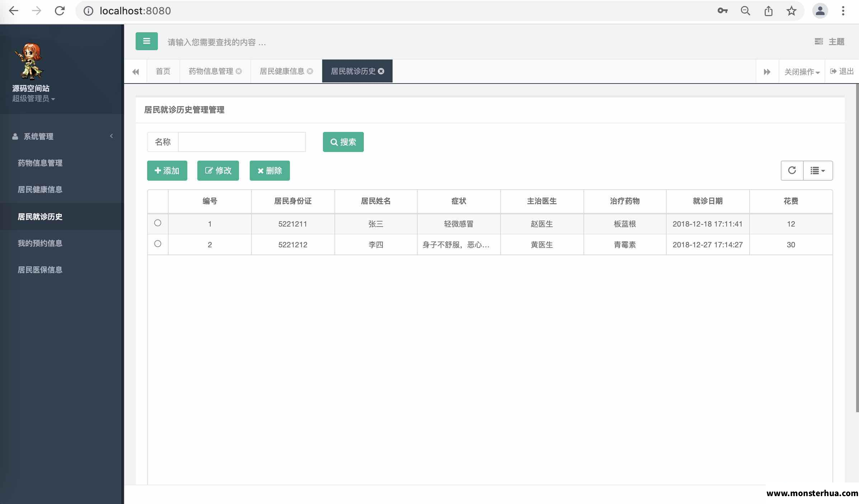Image resolution: width=859 pixels, height=504 pixels.
Task: Click the 治疗药物 column header
Action: [625, 201]
